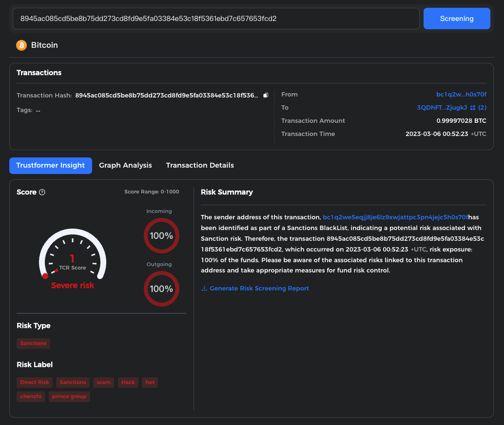Open the Transaction Details tab
Image resolution: width=504 pixels, height=425 pixels.
[x=200, y=165]
